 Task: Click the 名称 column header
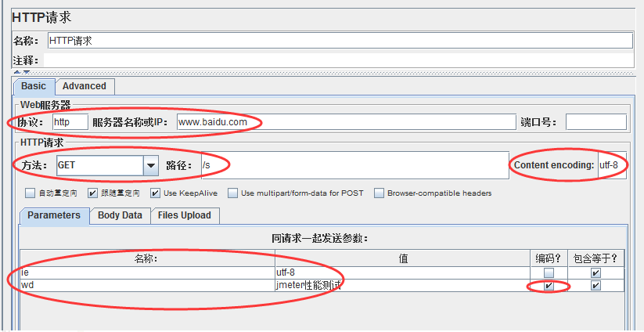147,258
